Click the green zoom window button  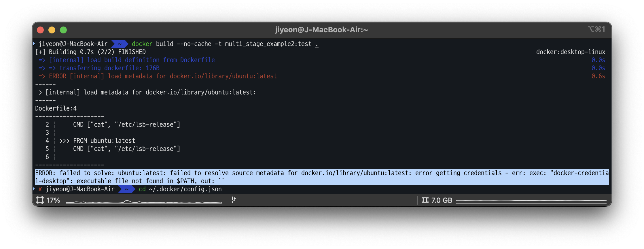[63, 30]
